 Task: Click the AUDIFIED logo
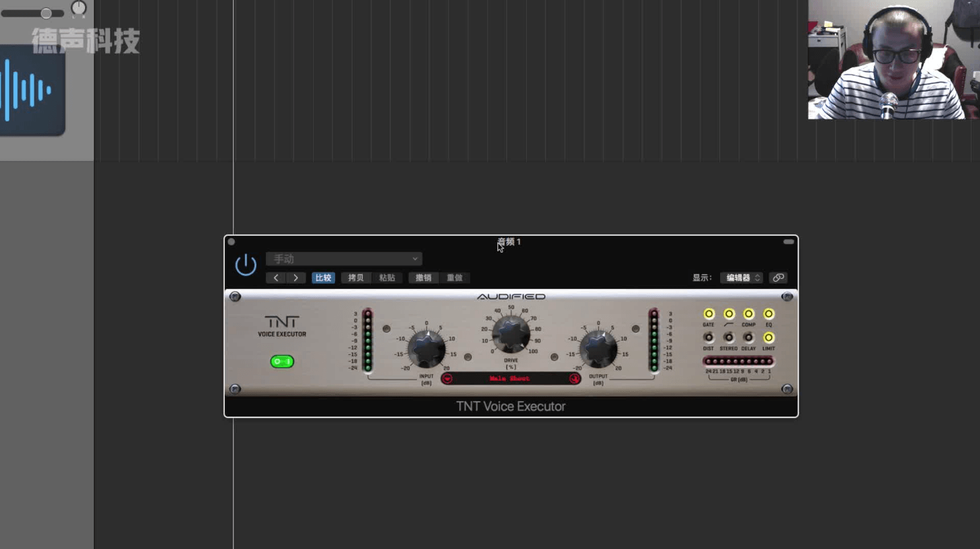tap(511, 297)
